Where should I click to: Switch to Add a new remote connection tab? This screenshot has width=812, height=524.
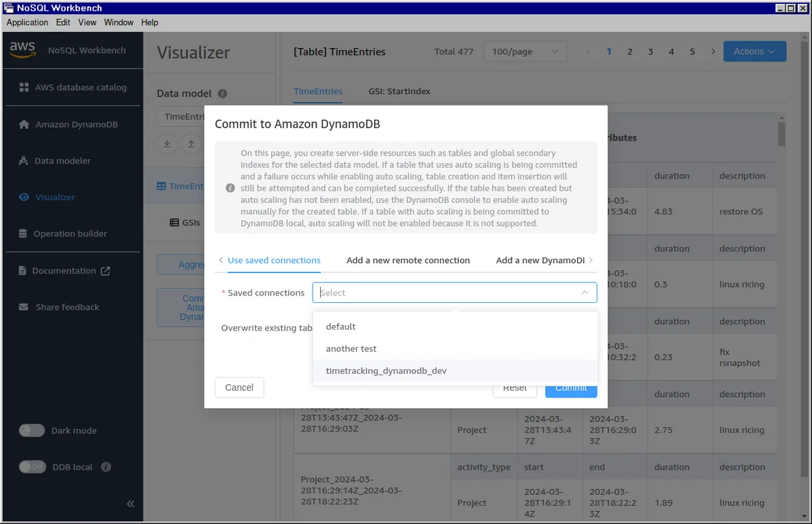tap(408, 260)
